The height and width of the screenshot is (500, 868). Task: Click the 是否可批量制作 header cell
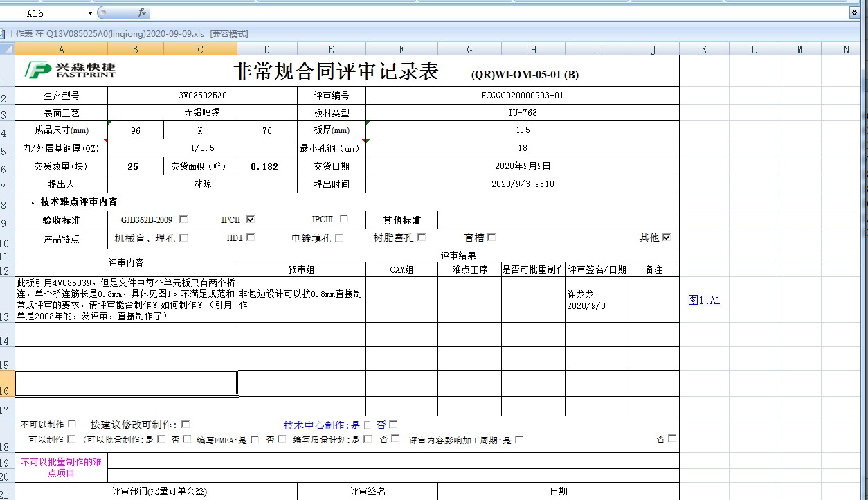tap(533, 269)
